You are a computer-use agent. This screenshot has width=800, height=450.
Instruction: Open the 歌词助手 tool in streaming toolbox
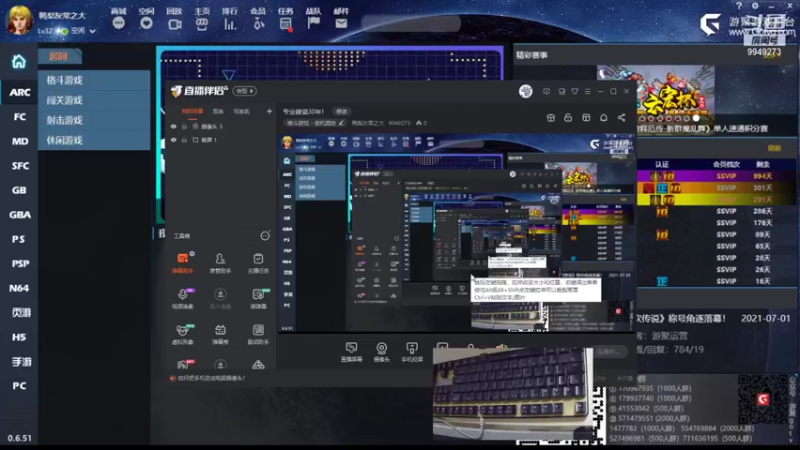point(258,334)
